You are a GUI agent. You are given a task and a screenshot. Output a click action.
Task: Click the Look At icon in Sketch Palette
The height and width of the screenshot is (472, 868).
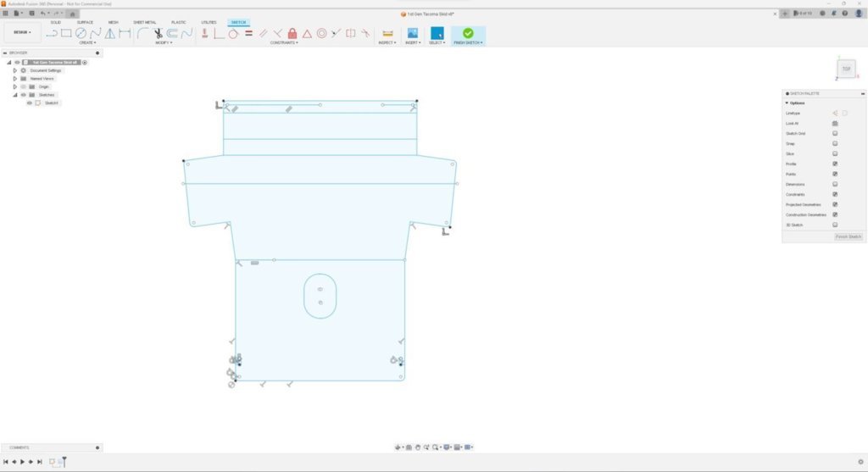click(835, 124)
